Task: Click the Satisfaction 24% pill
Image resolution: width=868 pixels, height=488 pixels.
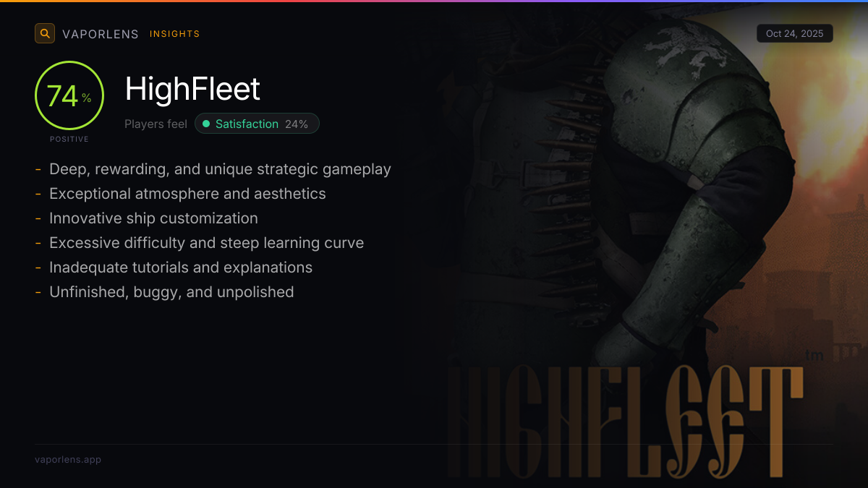Action: click(257, 124)
